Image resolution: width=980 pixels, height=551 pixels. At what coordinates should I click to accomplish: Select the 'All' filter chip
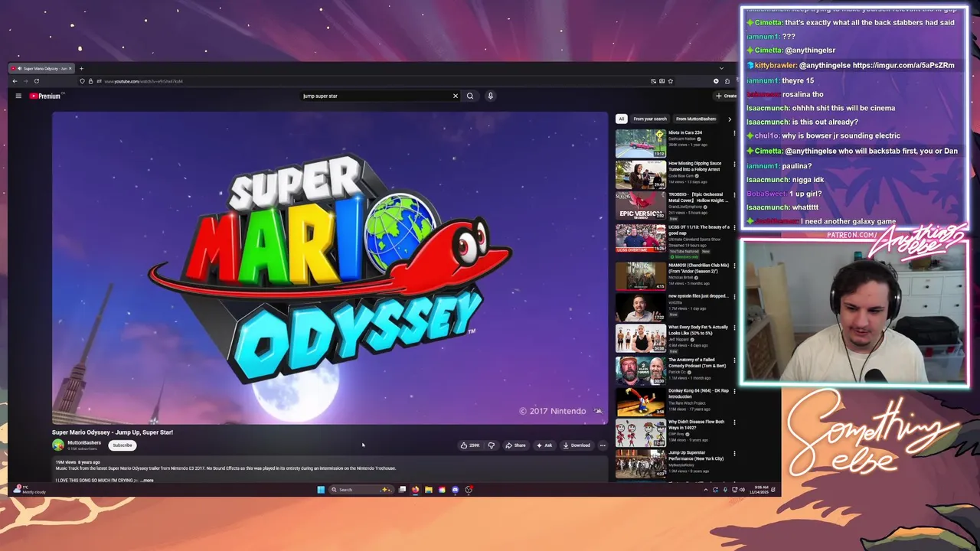click(x=622, y=119)
